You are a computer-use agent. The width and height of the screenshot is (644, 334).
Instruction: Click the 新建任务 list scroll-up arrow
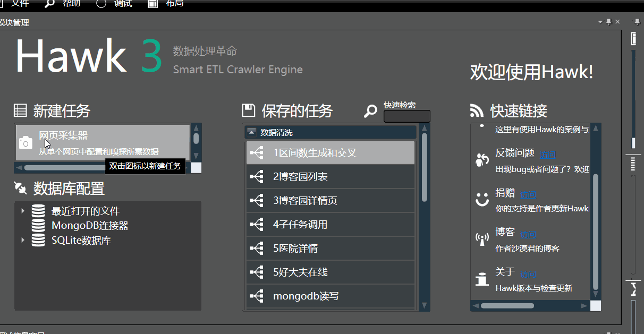pos(196,128)
